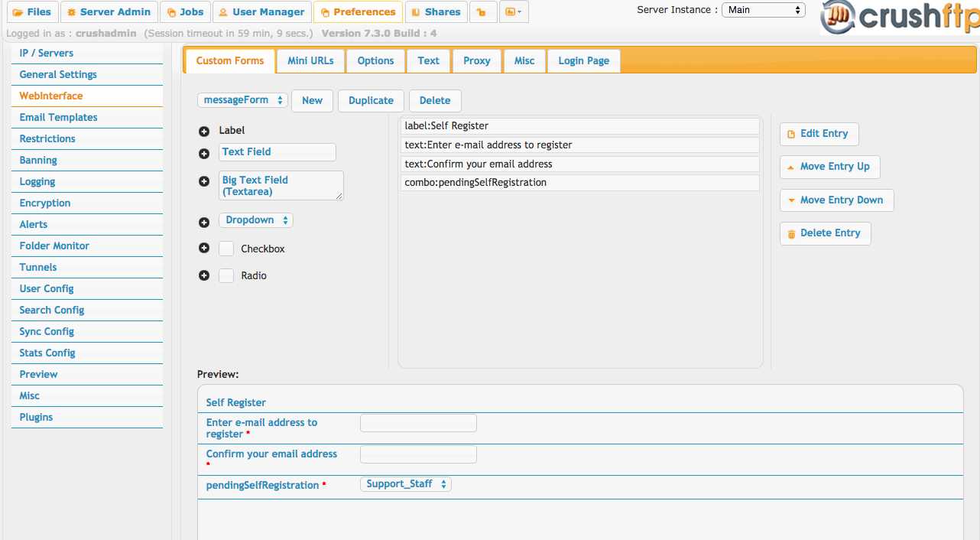Click the plus icon next to Label
The width and height of the screenshot is (980, 540).
pos(204,132)
